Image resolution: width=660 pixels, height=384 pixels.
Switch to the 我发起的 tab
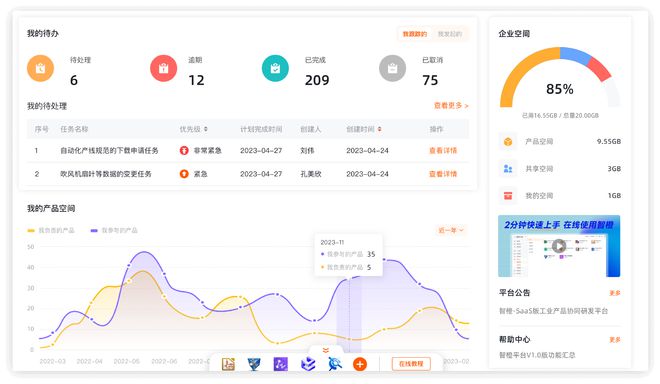coord(450,34)
